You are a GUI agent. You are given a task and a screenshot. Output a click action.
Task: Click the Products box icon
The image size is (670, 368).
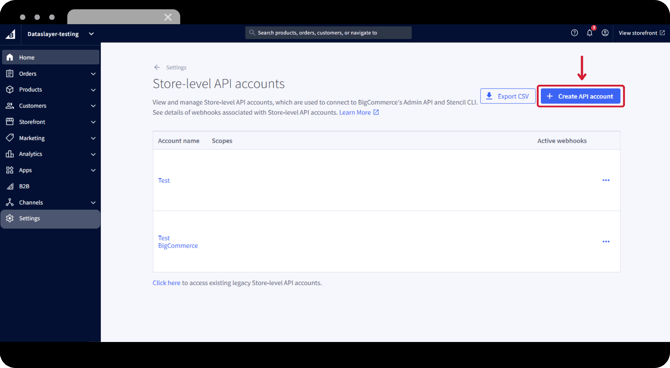(x=10, y=90)
